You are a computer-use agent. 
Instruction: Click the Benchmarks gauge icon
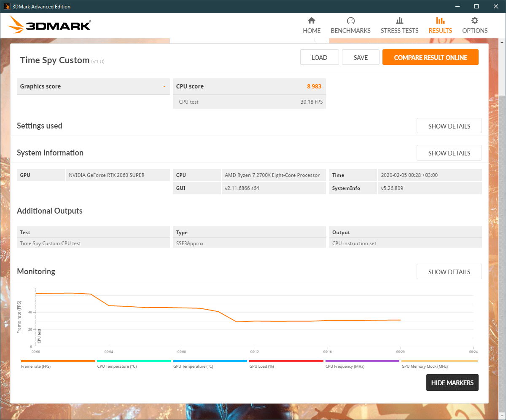click(351, 21)
